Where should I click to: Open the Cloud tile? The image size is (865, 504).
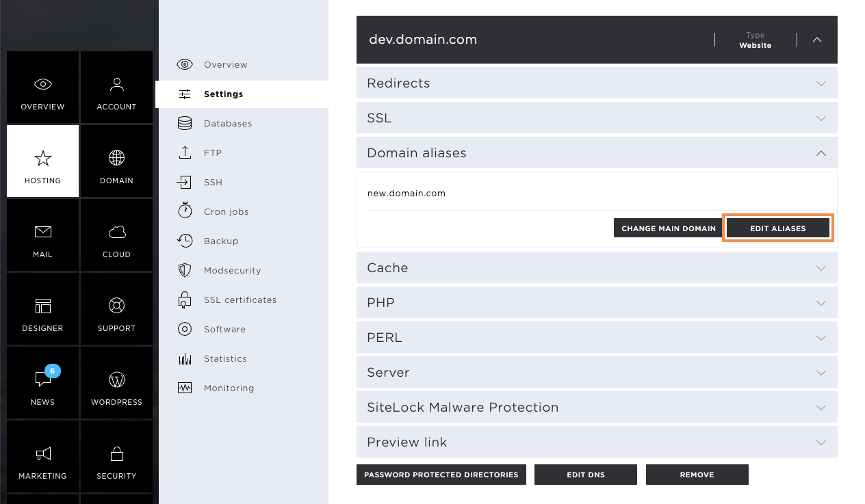(x=116, y=235)
